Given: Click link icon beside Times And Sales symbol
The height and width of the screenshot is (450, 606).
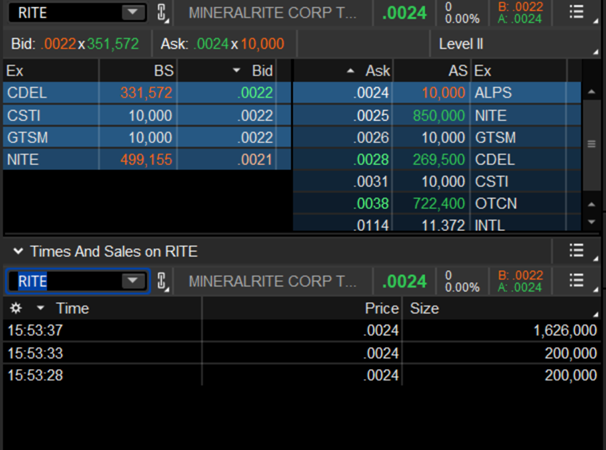Looking at the screenshot, I should (162, 281).
